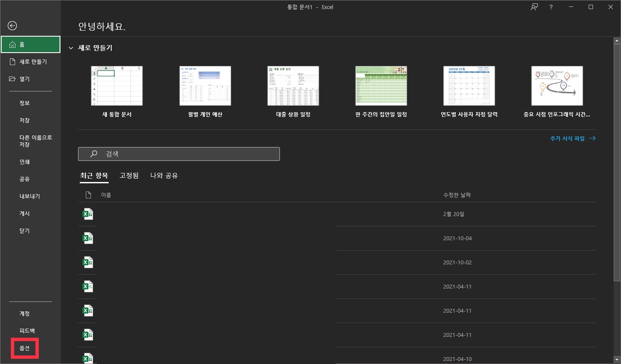Open the 정보 page
The image size is (621, 364).
[x=25, y=103]
